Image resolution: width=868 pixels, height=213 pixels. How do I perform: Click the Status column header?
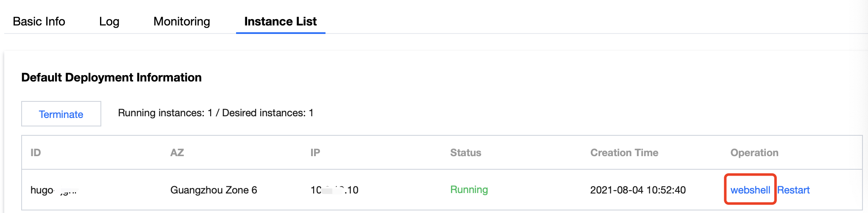click(x=465, y=153)
